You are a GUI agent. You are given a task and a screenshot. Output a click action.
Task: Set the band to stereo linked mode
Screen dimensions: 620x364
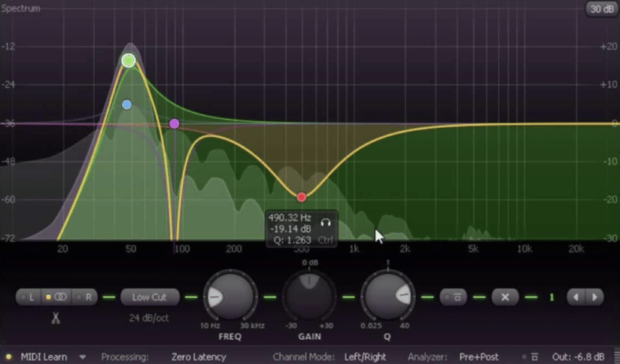57,297
